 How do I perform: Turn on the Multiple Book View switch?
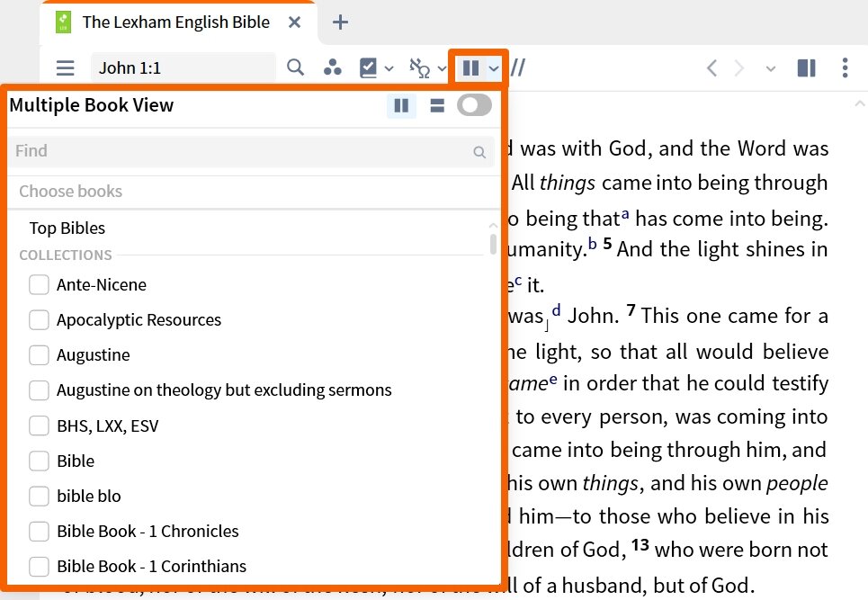click(x=474, y=105)
